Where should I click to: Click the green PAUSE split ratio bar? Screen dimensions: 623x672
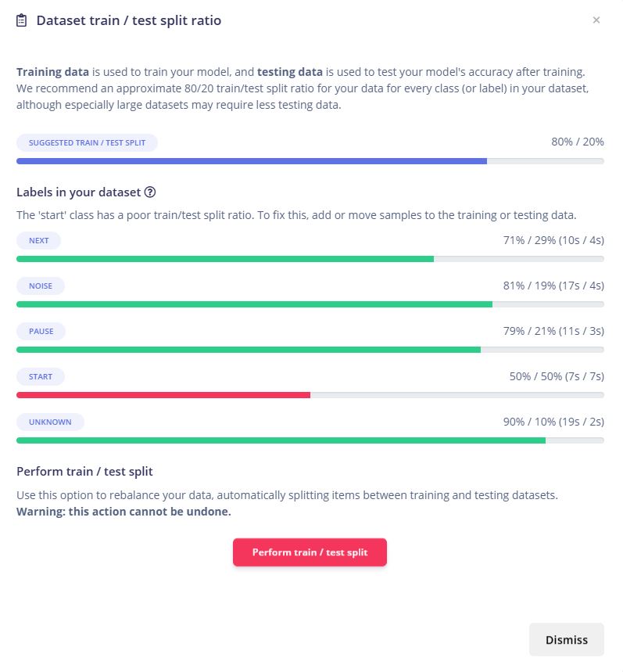(x=249, y=350)
